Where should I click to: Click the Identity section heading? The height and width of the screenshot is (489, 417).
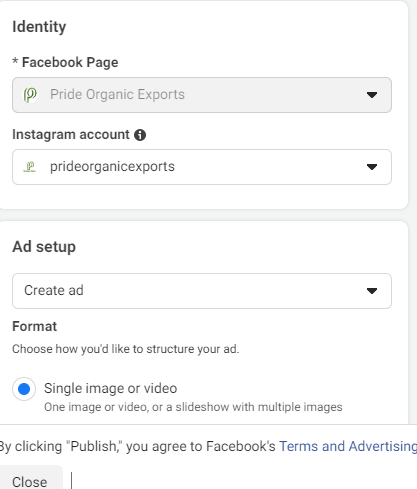click(x=39, y=27)
